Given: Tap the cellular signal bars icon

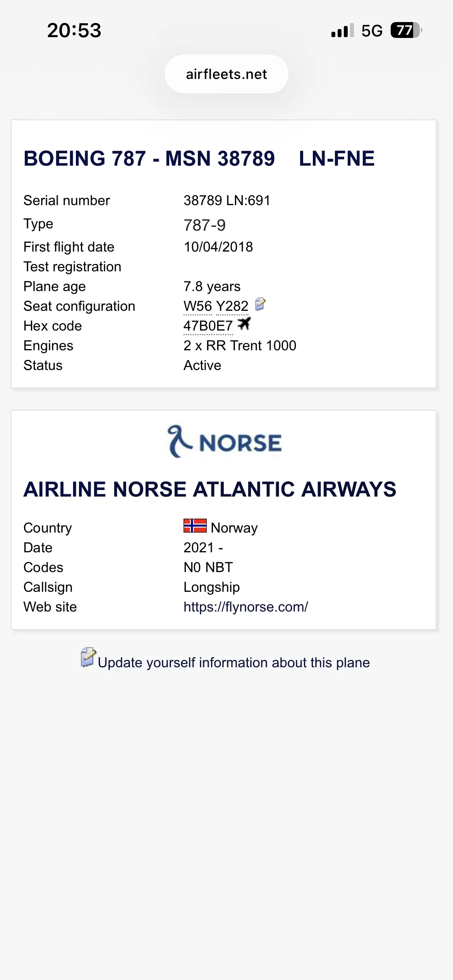Looking at the screenshot, I should click(x=342, y=30).
